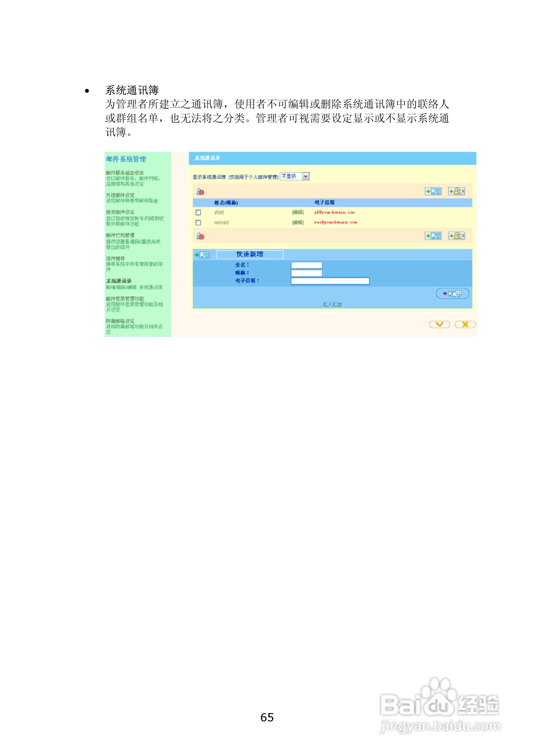
Task: Click the add group icon below the list
Action: (457, 235)
